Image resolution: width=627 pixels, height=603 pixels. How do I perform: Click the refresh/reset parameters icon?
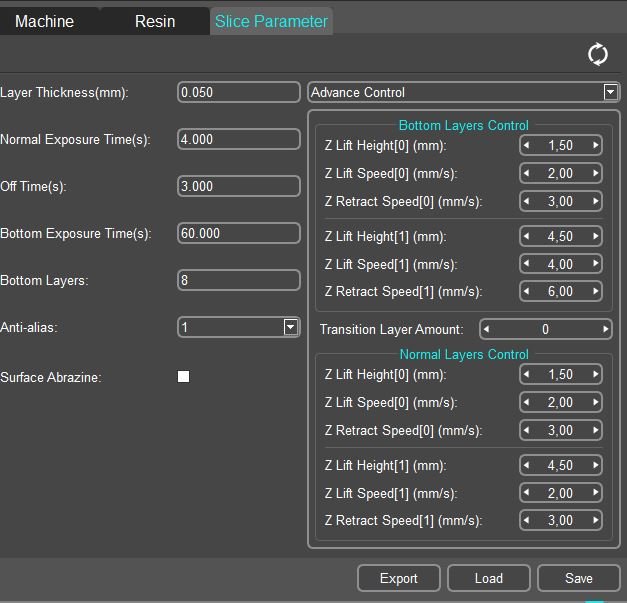[597, 54]
